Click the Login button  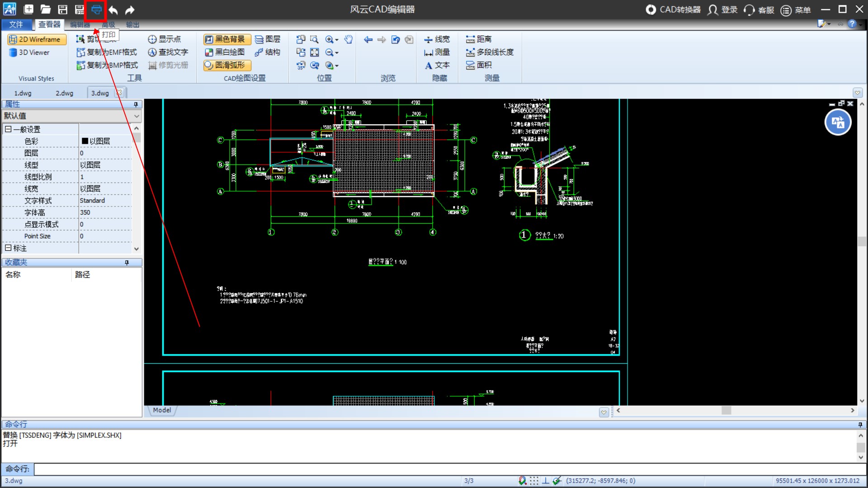pyautogui.click(x=722, y=9)
